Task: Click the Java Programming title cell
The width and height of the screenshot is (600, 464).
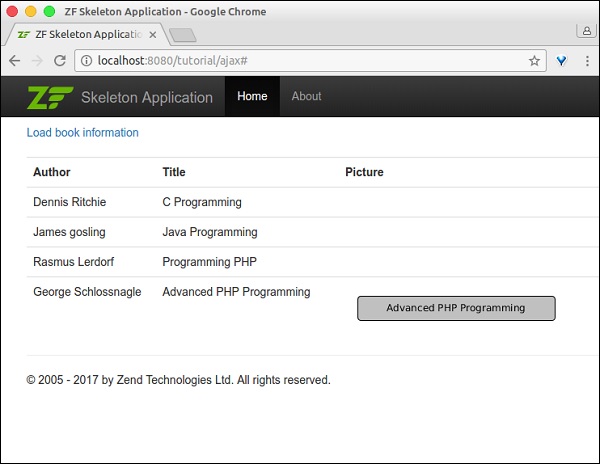Action: click(209, 232)
